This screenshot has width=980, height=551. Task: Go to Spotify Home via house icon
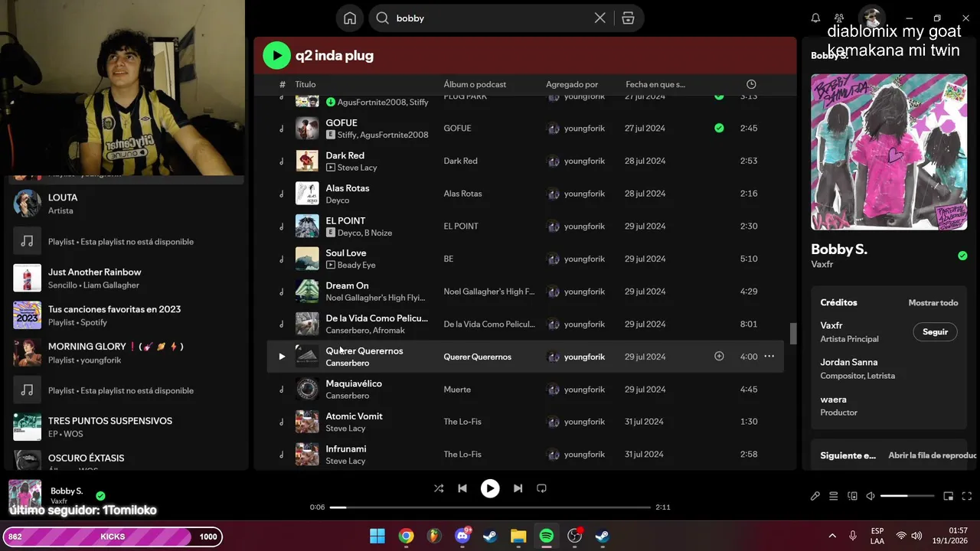pyautogui.click(x=350, y=18)
